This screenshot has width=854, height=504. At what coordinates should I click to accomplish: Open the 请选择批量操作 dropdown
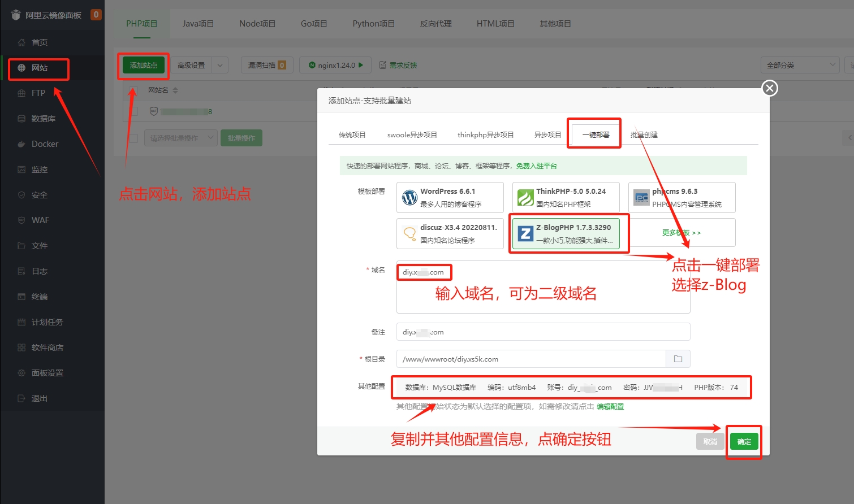click(181, 137)
